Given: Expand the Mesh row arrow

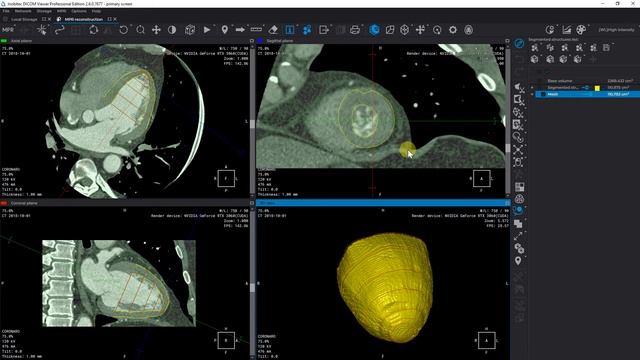Looking at the screenshot, I should coord(532,94).
